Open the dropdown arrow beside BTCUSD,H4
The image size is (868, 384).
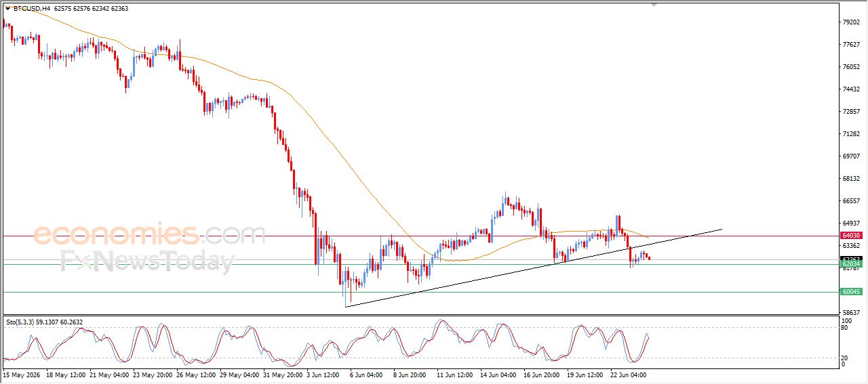click(7, 9)
